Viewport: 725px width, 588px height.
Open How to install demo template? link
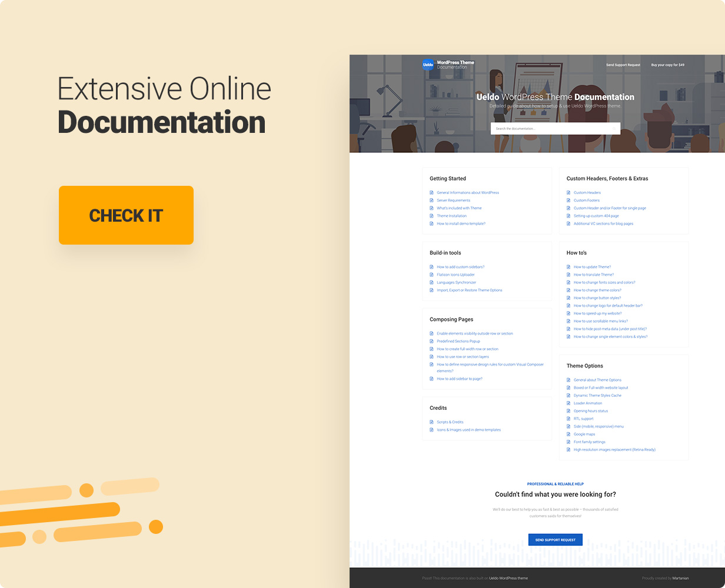[461, 223]
